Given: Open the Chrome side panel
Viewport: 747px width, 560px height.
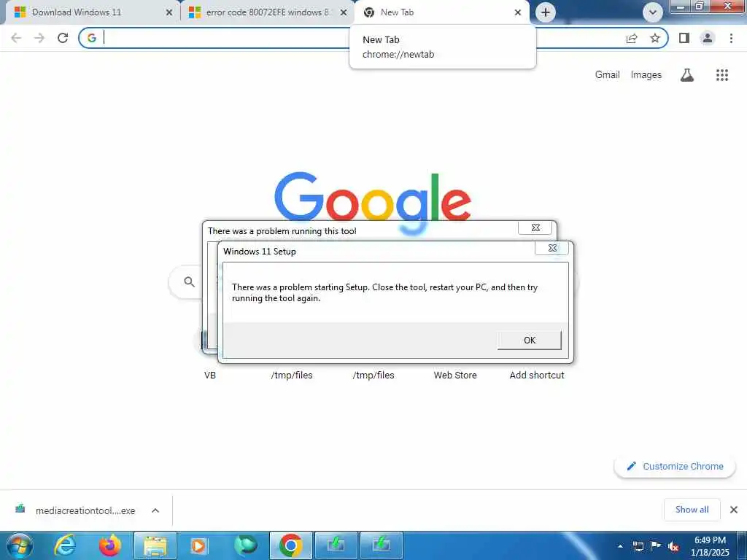Looking at the screenshot, I should point(684,38).
